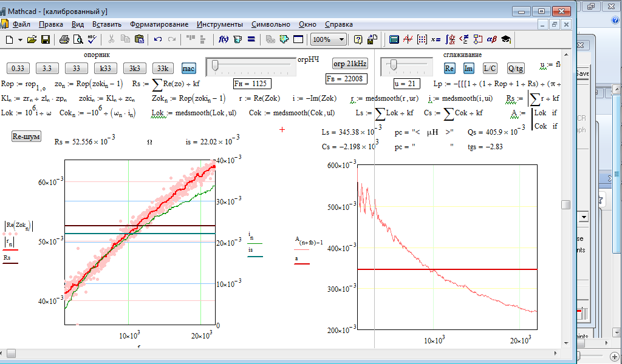Click the Insert Function f(x) icon
The height and width of the screenshot is (364, 622).
tap(223, 39)
